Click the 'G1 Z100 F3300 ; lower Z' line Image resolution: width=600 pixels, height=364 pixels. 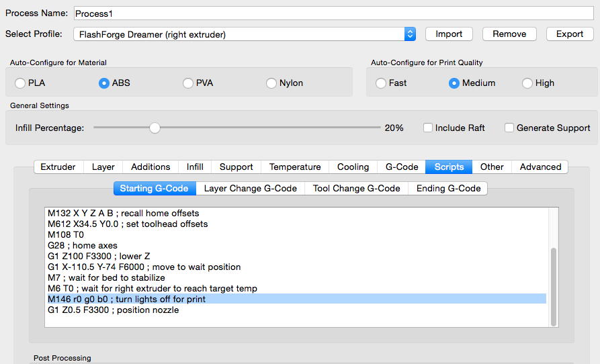click(x=99, y=256)
